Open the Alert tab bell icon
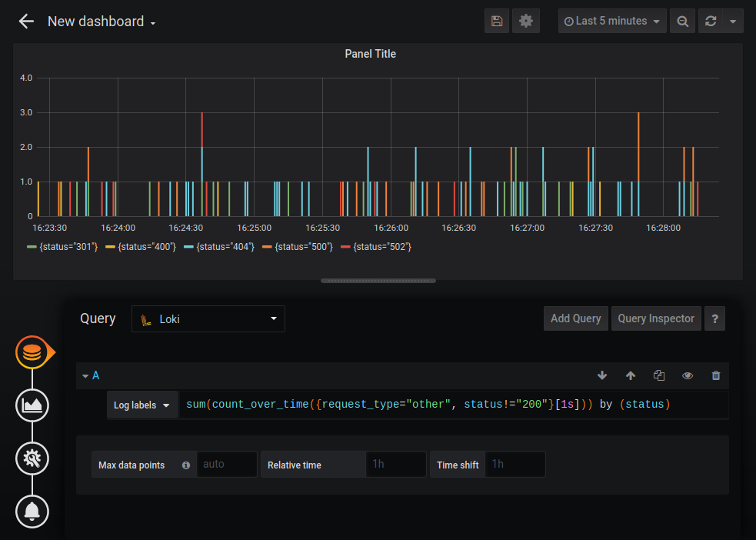The image size is (756, 540). 32,511
